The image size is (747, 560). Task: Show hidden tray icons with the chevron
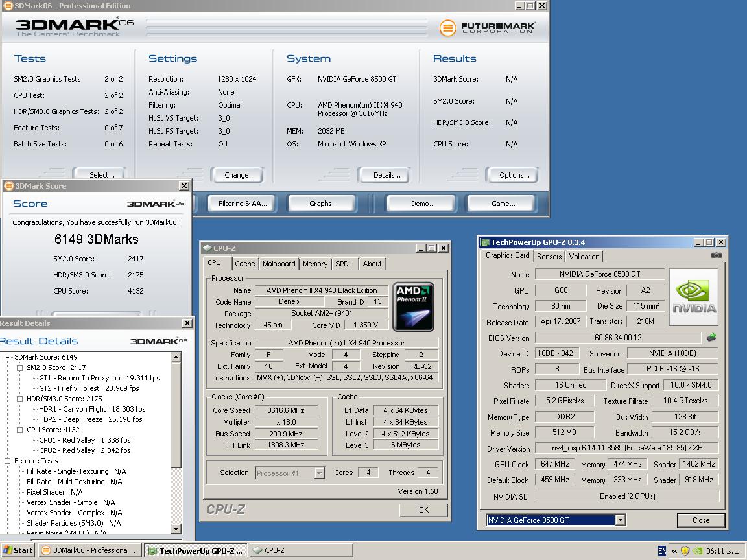(x=674, y=550)
